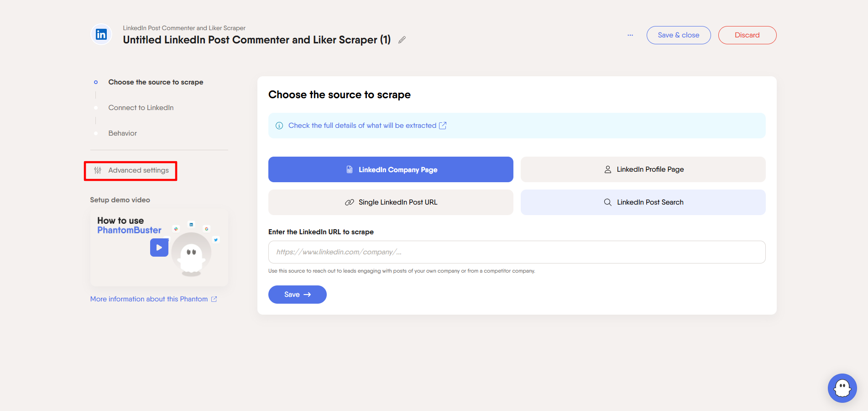The width and height of the screenshot is (868, 411).
Task: Click the blue Save arrow button
Action: [x=297, y=295]
